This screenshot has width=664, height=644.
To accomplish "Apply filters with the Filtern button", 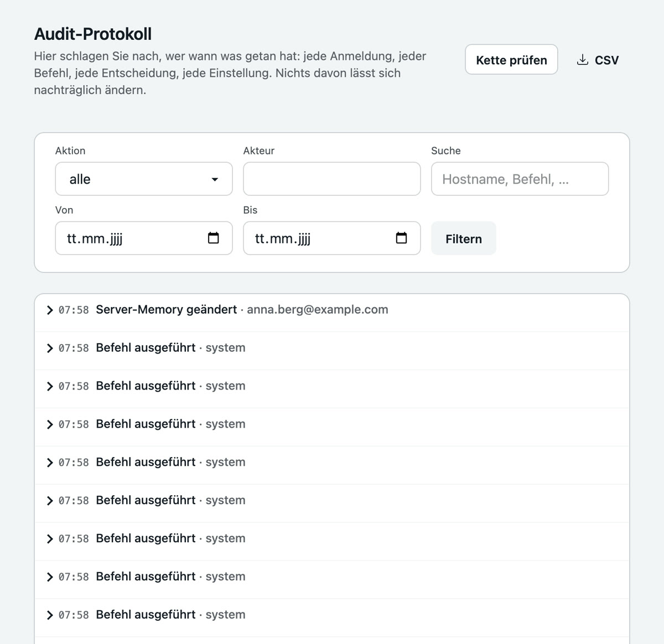I will click(x=464, y=238).
